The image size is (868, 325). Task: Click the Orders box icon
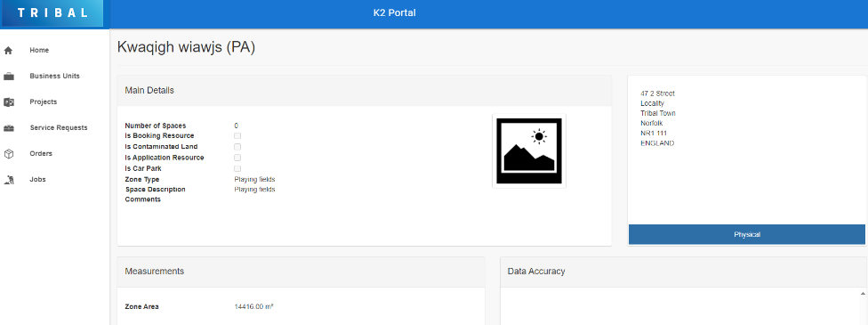tap(8, 154)
